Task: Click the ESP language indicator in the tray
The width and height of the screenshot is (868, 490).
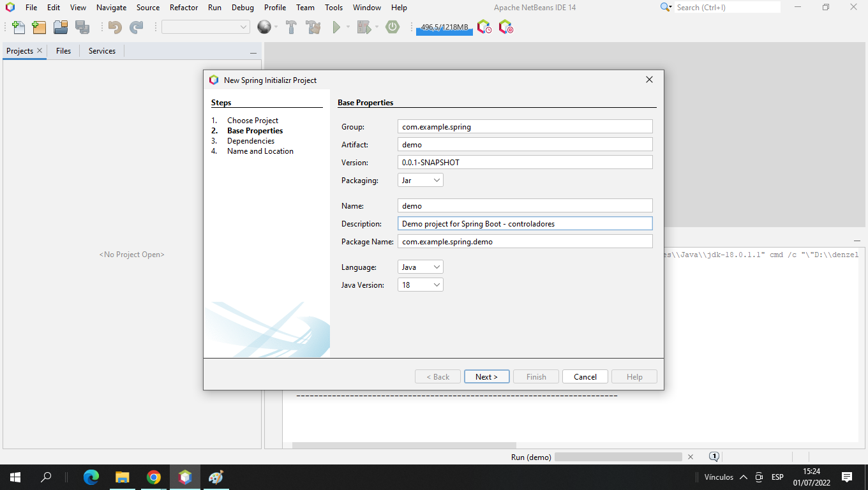Action: click(777, 477)
